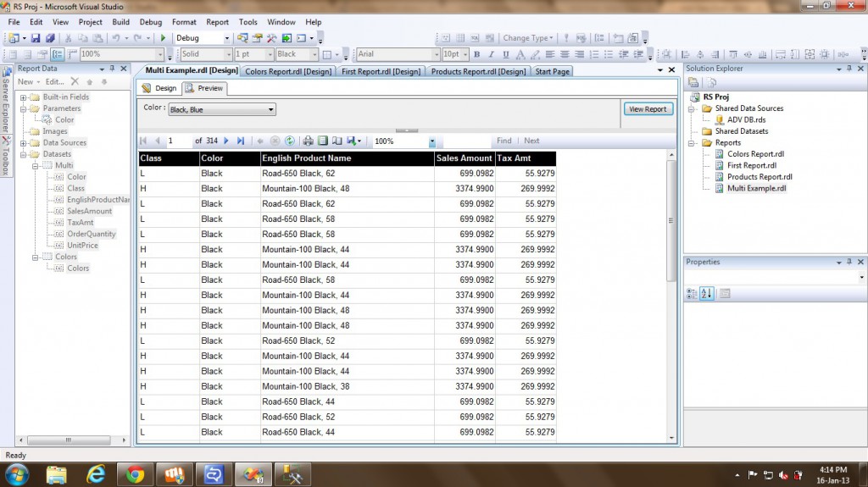This screenshot has width=868, height=487.
Task: Select Products Report.rdl in Solution Explorer
Action: point(759,177)
